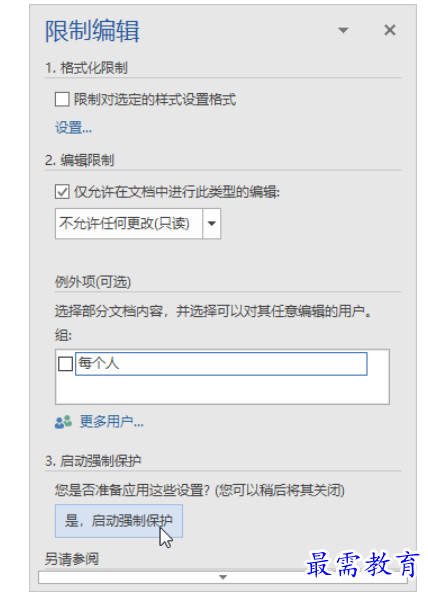Screen dimensions: 428x596
Task: Select the 每个人 entry field
Action: (x=221, y=364)
